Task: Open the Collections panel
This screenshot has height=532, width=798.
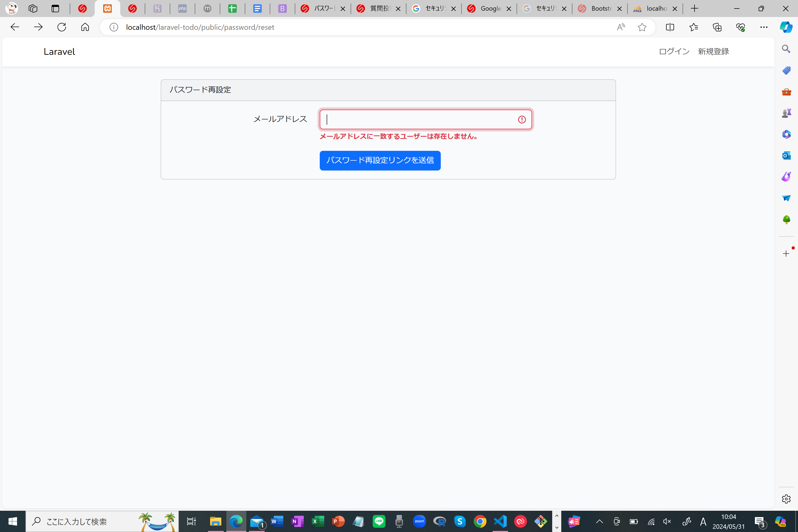Action: 717,27
